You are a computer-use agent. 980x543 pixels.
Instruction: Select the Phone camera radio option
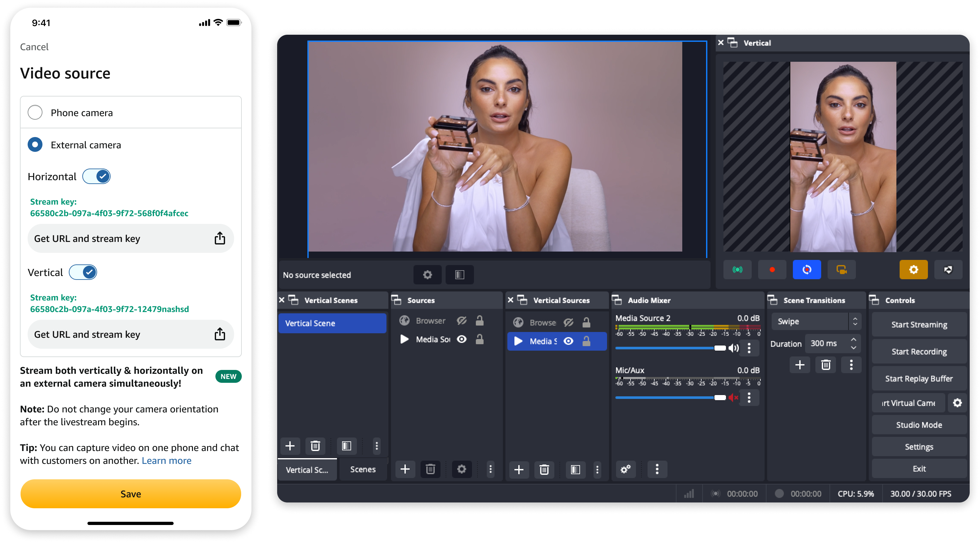(35, 112)
